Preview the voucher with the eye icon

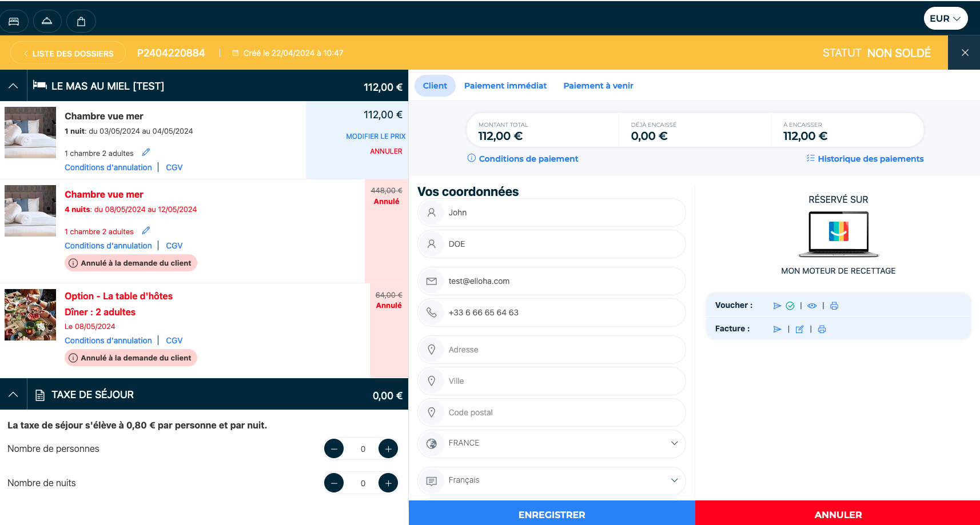click(812, 306)
